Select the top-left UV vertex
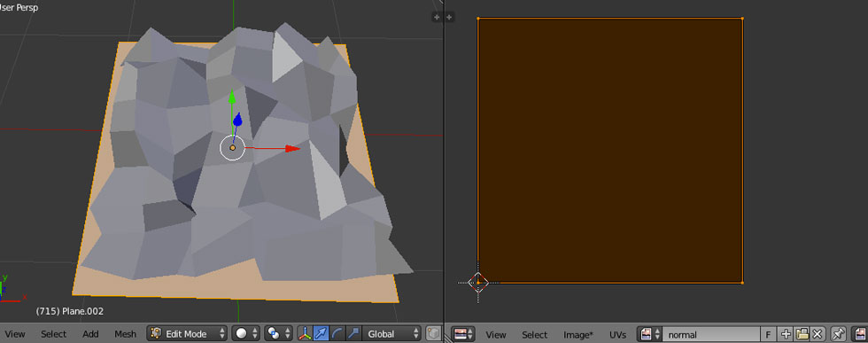This screenshot has height=343, width=868. (478, 19)
